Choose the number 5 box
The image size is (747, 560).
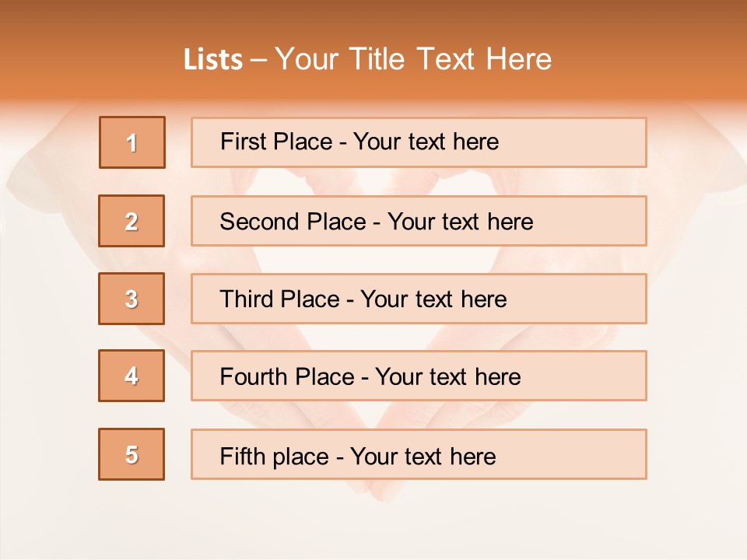tap(132, 454)
